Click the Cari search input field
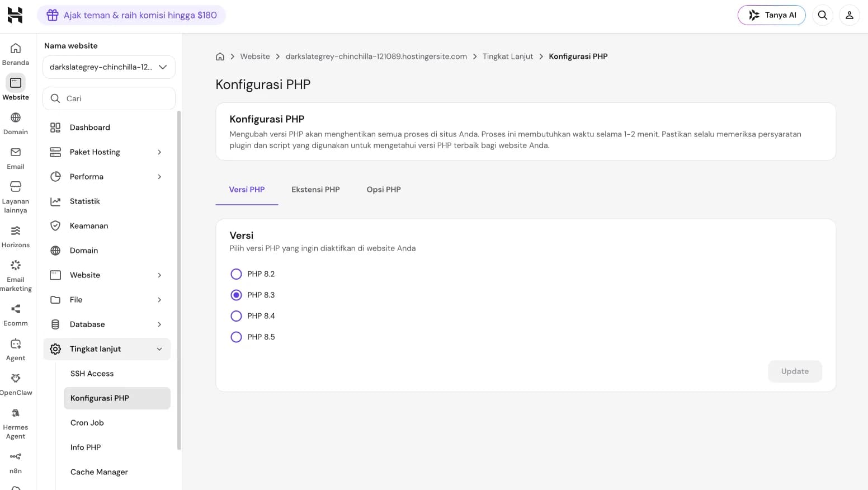868x490 pixels. coord(109,98)
